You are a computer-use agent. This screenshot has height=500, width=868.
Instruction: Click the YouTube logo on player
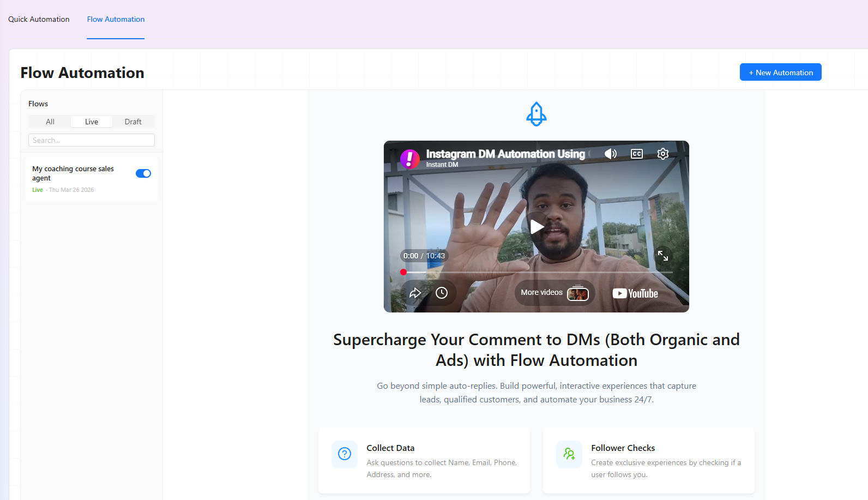click(635, 293)
